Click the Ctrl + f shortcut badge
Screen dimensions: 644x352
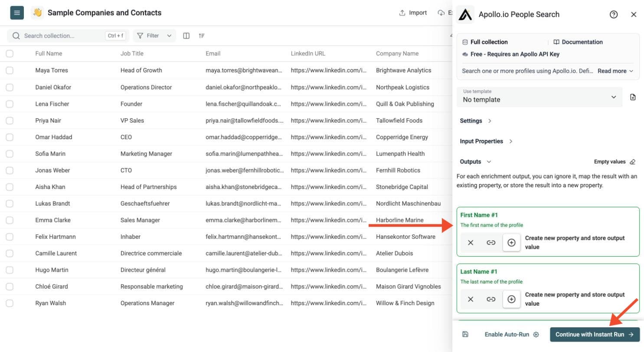pos(115,36)
